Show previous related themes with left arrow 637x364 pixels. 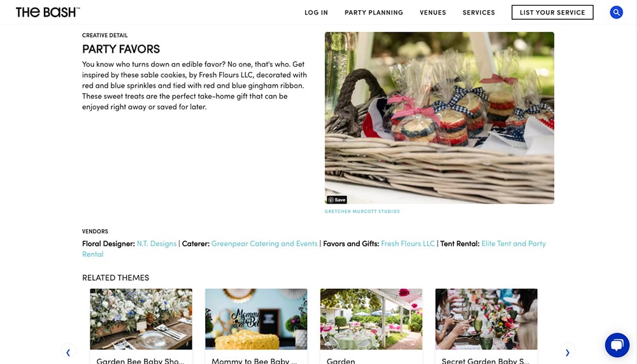coord(68,352)
